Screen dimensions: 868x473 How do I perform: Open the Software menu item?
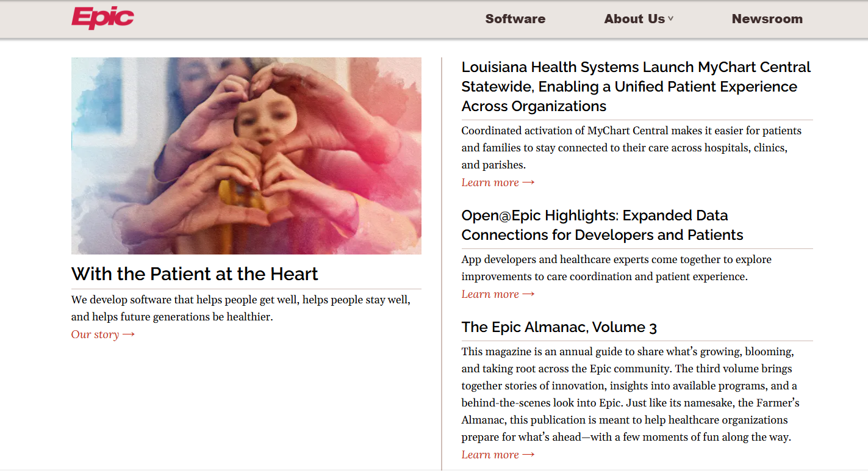515,19
